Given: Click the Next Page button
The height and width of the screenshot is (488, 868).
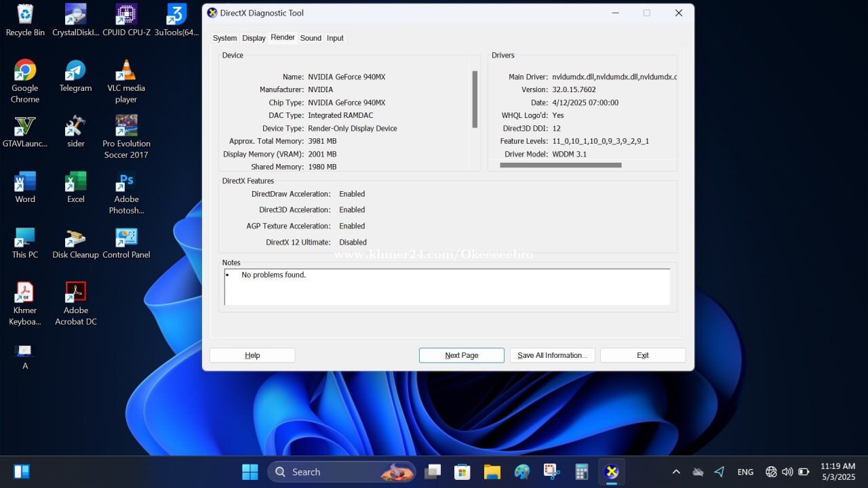Looking at the screenshot, I should click(462, 355).
